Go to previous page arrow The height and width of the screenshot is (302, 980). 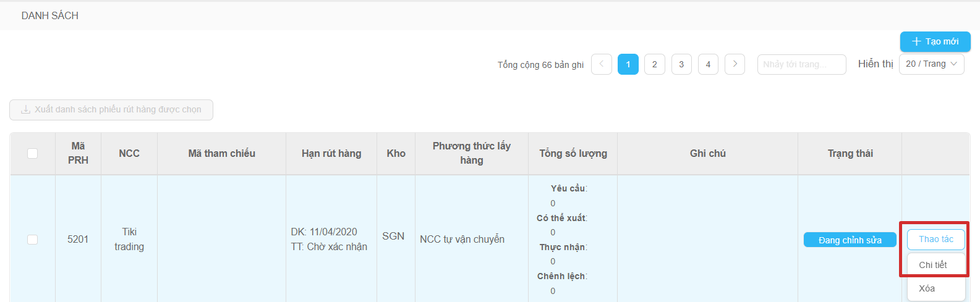(x=602, y=64)
